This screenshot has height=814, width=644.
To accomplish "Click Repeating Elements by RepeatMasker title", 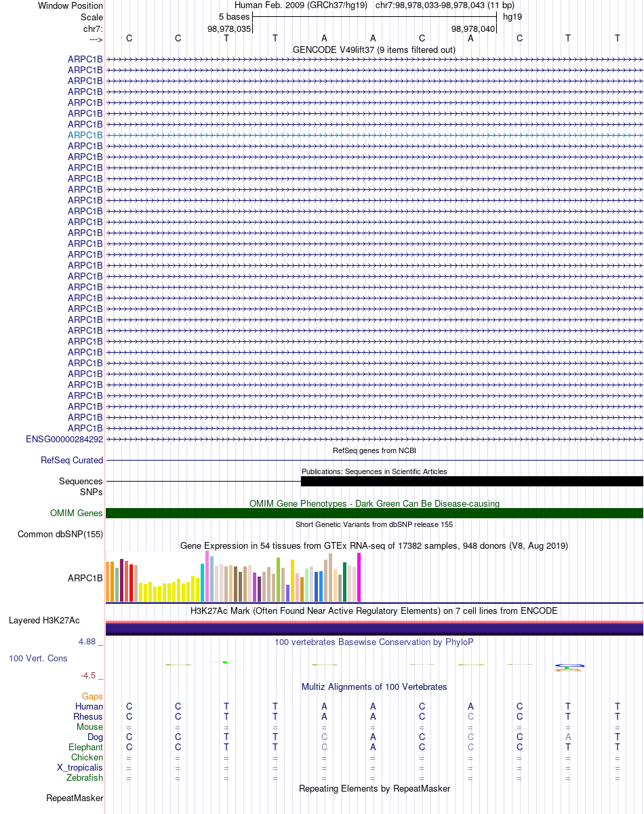I will [x=374, y=788].
